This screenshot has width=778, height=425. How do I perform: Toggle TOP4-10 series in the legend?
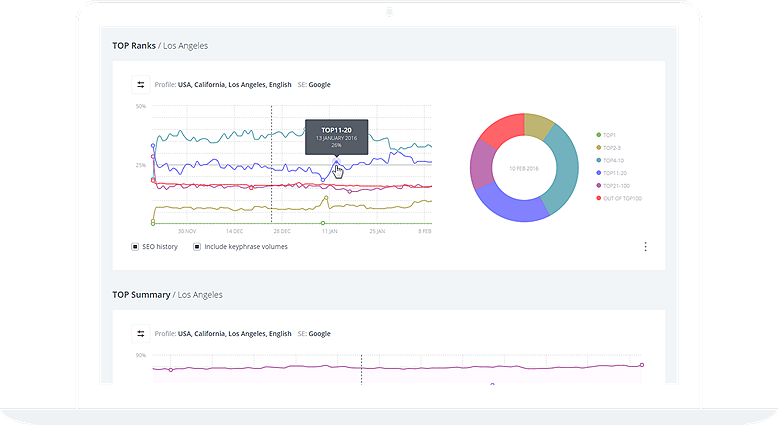pyautogui.click(x=610, y=160)
